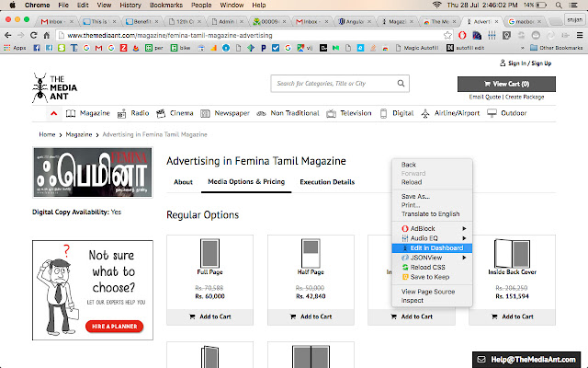The width and height of the screenshot is (588, 368).
Task: Open the Non Traditional category
Action: point(288,113)
